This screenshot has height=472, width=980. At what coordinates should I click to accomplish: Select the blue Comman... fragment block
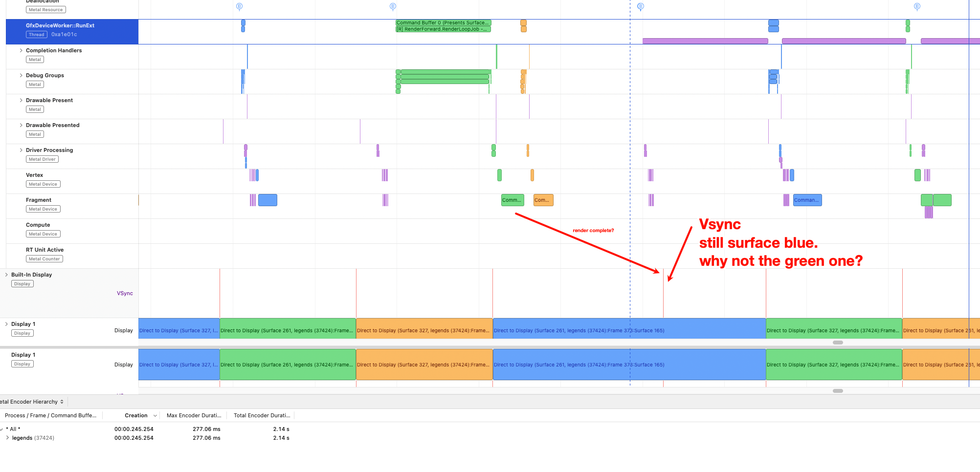click(807, 200)
